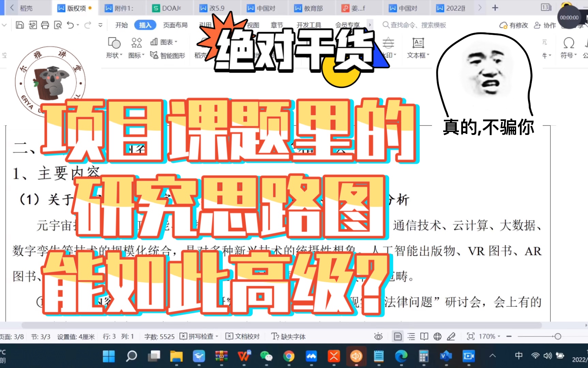This screenshot has width=588, height=368.
Task: Click the horizontal scrollbar below the document
Action: 281,325
